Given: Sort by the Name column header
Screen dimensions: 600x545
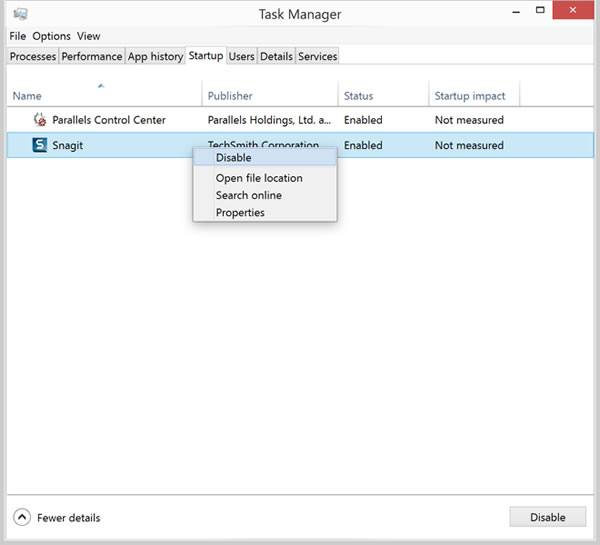Looking at the screenshot, I should pyautogui.click(x=104, y=93).
